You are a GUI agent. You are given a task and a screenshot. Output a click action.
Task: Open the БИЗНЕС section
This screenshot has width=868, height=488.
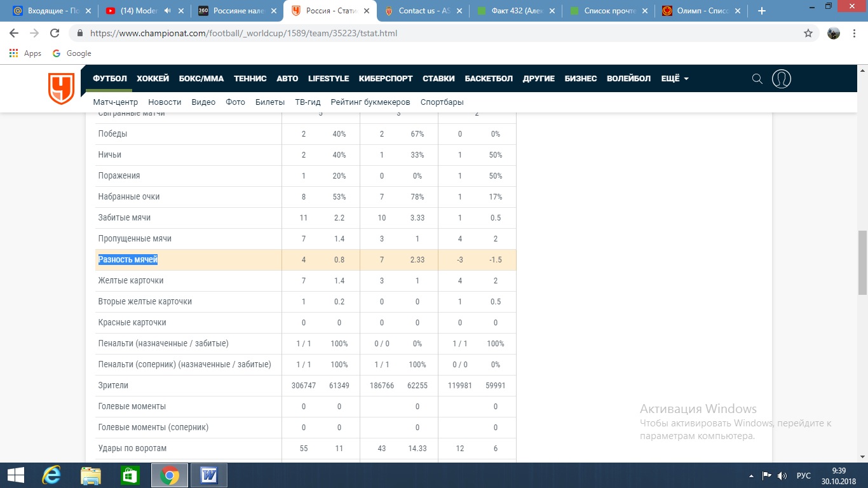[x=581, y=79]
